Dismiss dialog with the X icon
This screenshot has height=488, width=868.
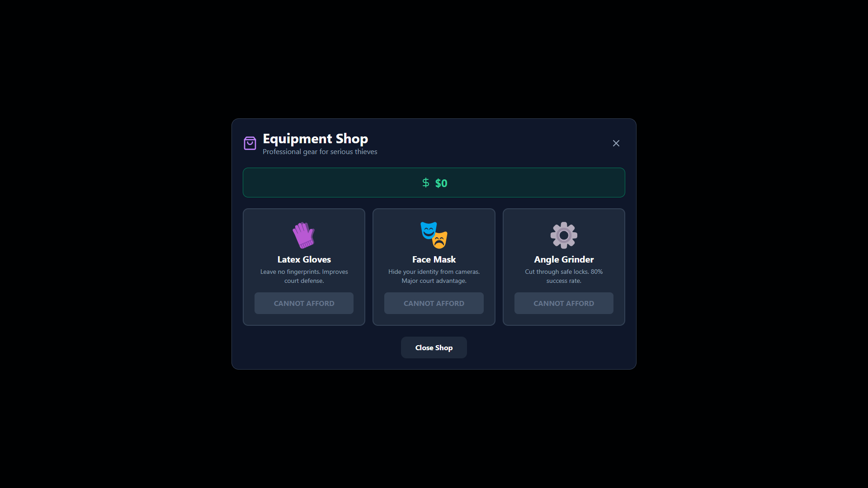tap(616, 143)
